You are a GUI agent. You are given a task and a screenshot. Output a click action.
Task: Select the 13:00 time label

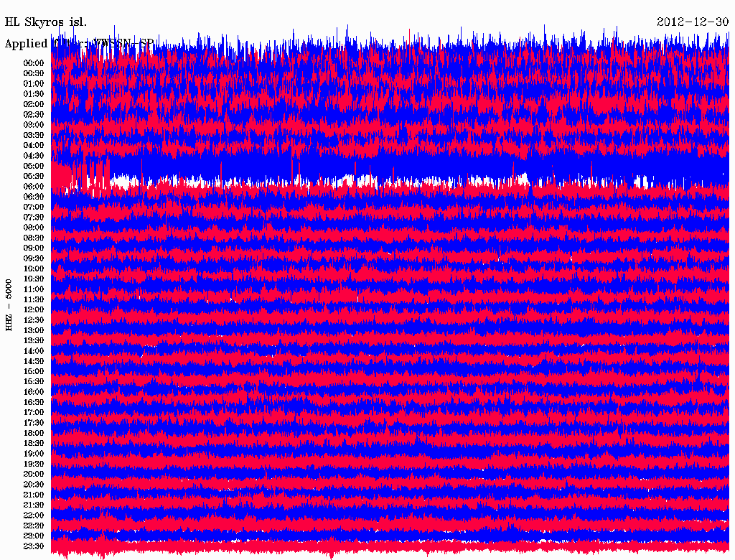click(x=34, y=330)
